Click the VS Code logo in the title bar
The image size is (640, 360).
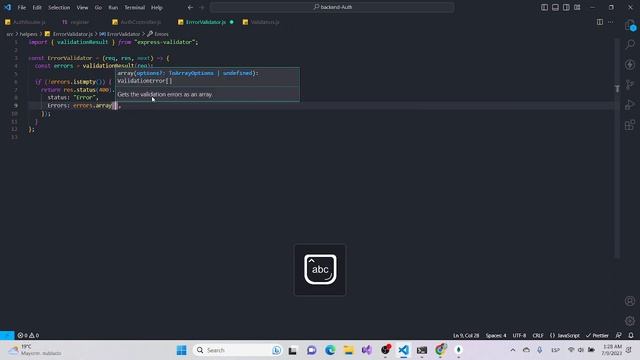(8, 7)
